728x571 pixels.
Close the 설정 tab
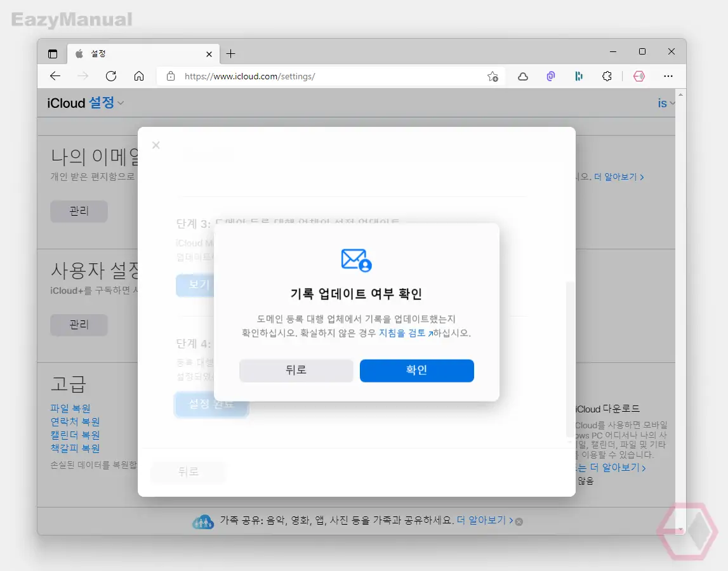[209, 55]
